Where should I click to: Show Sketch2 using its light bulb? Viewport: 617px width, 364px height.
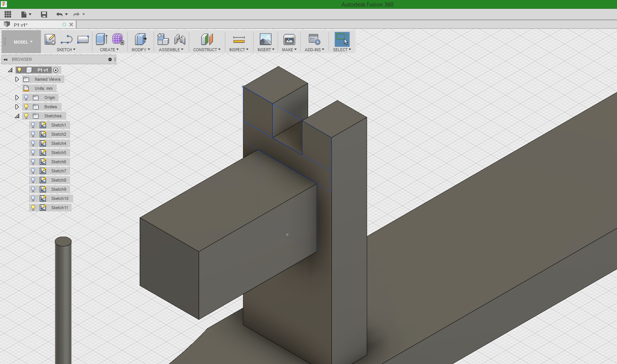33,134
